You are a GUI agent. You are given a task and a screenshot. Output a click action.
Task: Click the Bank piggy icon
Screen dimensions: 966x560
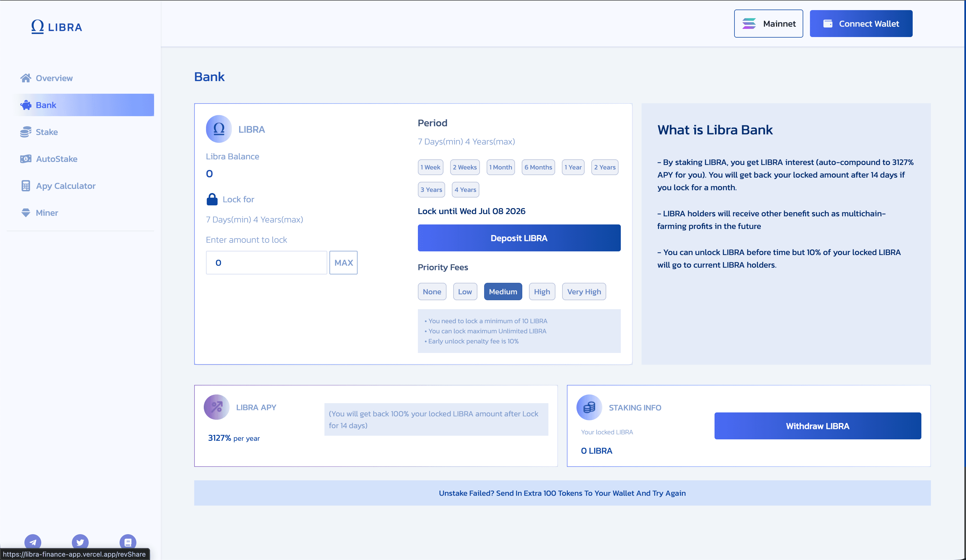[26, 105]
